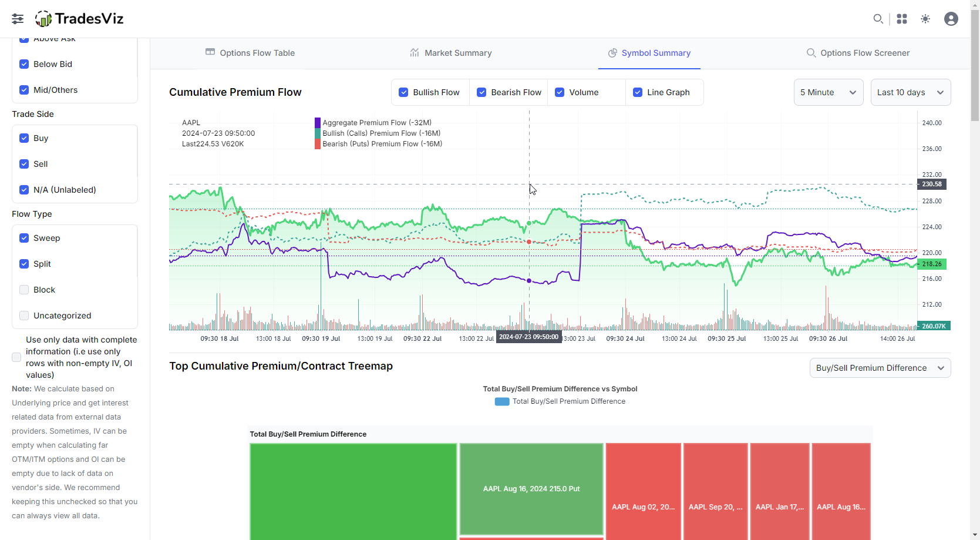This screenshot has height=540, width=980.
Task: Select the AAPL Jan 17 treemap tile
Action: pos(780,492)
